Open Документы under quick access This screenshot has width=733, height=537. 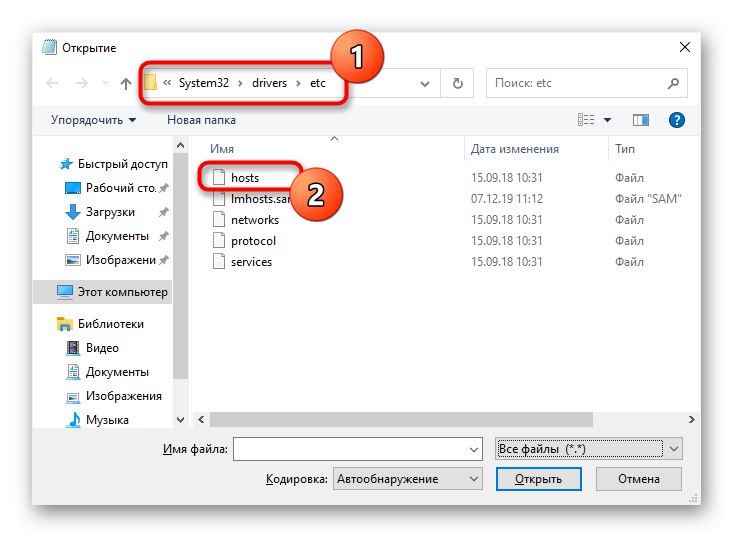[117, 236]
